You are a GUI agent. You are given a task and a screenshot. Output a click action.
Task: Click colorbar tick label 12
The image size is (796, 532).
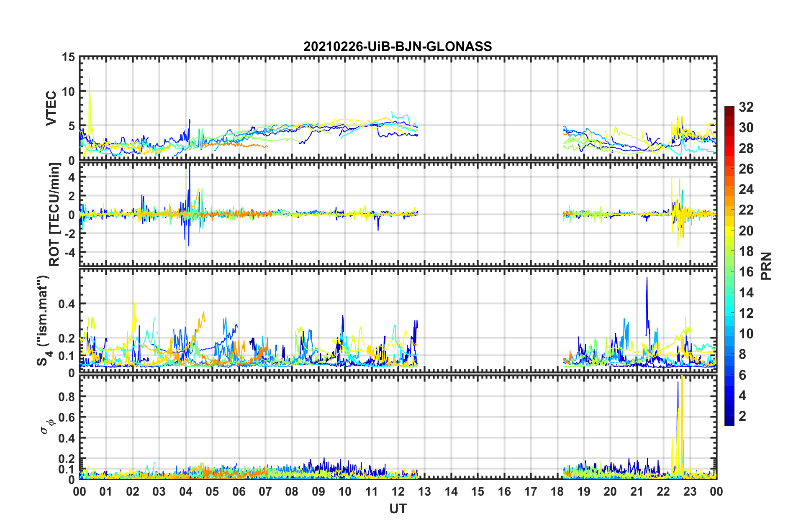pos(746,313)
